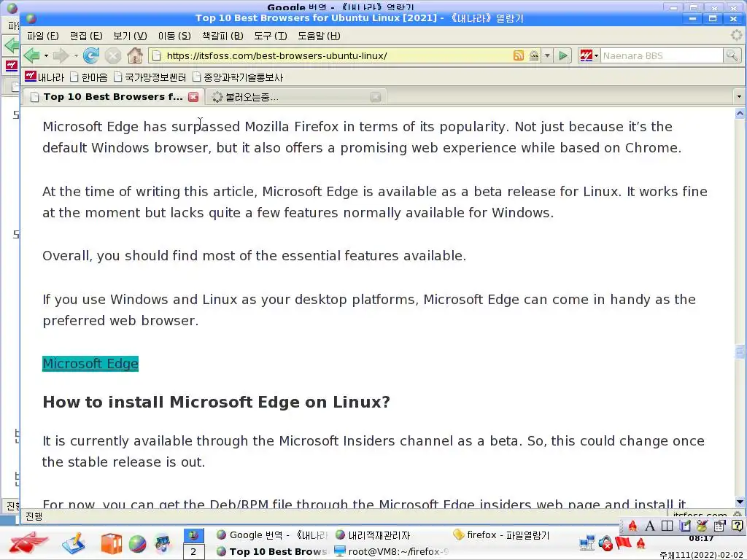The height and width of the screenshot is (560, 747).
Task: Open the 책갈피 (B) menu
Action: click(222, 36)
